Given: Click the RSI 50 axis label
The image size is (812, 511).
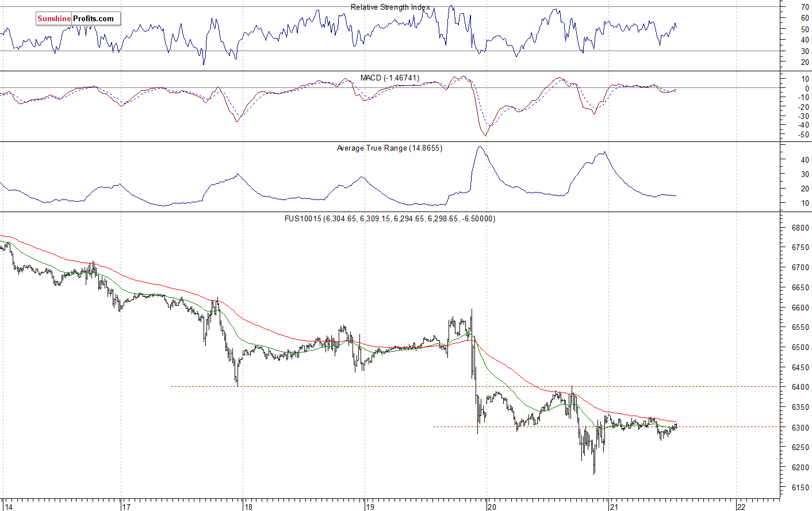Looking at the screenshot, I should (805, 29).
